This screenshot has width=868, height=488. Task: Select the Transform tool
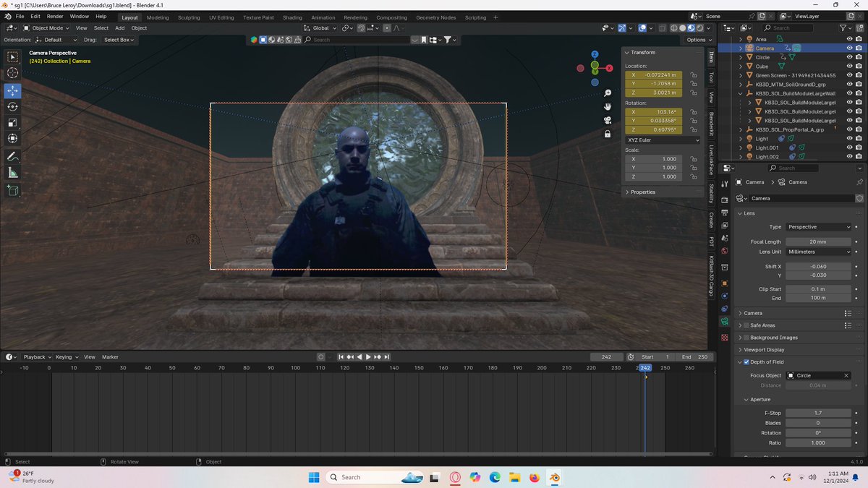coord(13,138)
